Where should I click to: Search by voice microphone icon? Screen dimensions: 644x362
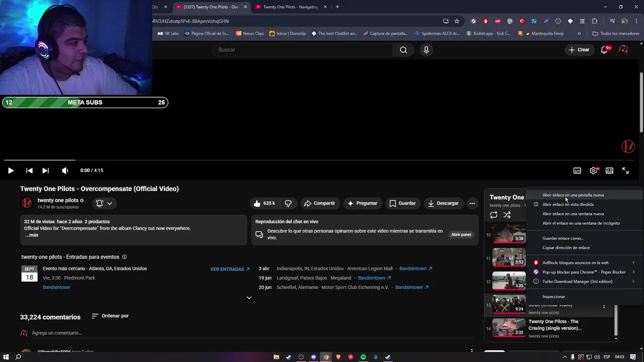(426, 50)
